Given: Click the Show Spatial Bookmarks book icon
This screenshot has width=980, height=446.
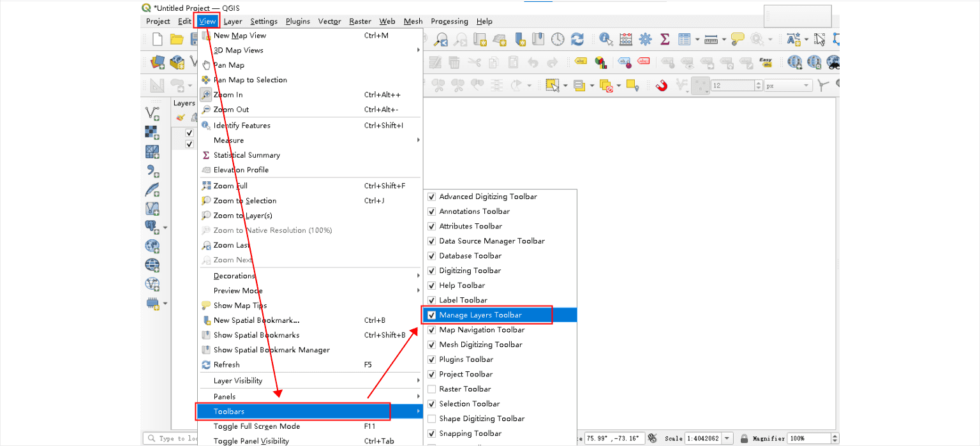Looking at the screenshot, I should [x=538, y=40].
